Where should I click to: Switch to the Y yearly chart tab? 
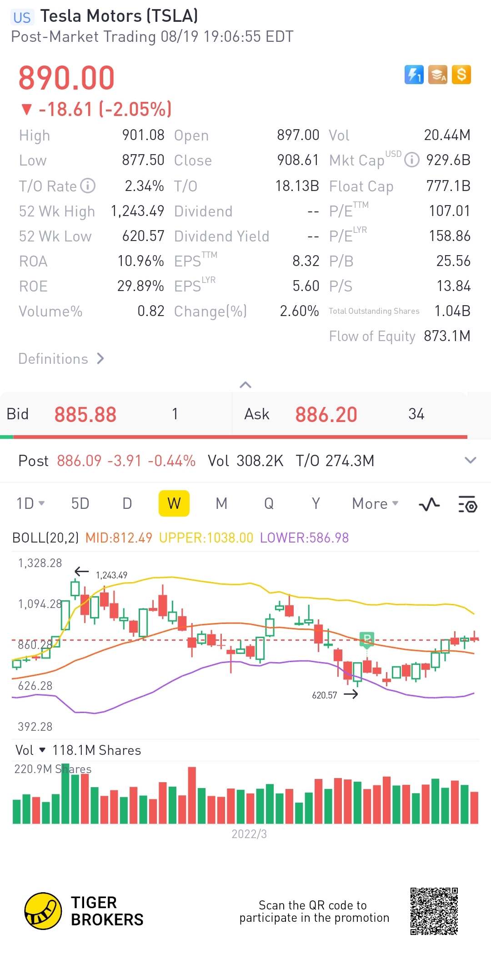coord(316,503)
